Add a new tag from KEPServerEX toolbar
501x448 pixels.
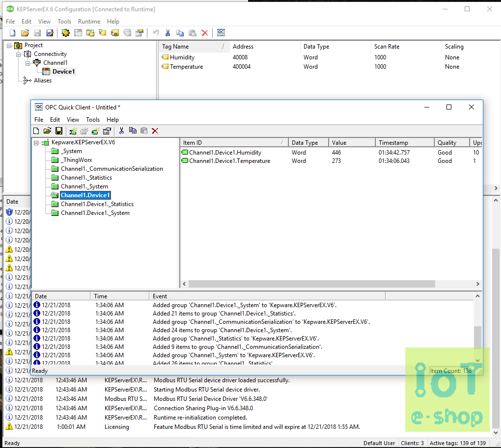point(103,33)
